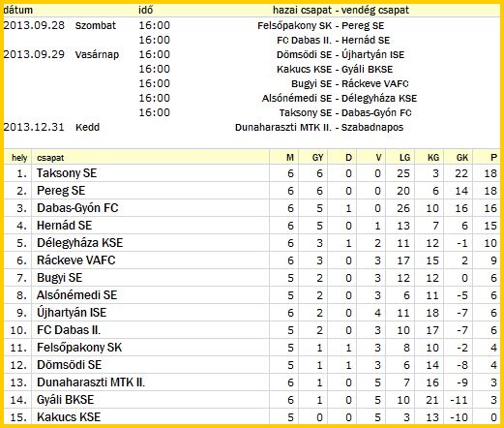This screenshot has height=428, width=504.
Task: Click the Ráckeve VAFC team entry
Action: (76, 260)
